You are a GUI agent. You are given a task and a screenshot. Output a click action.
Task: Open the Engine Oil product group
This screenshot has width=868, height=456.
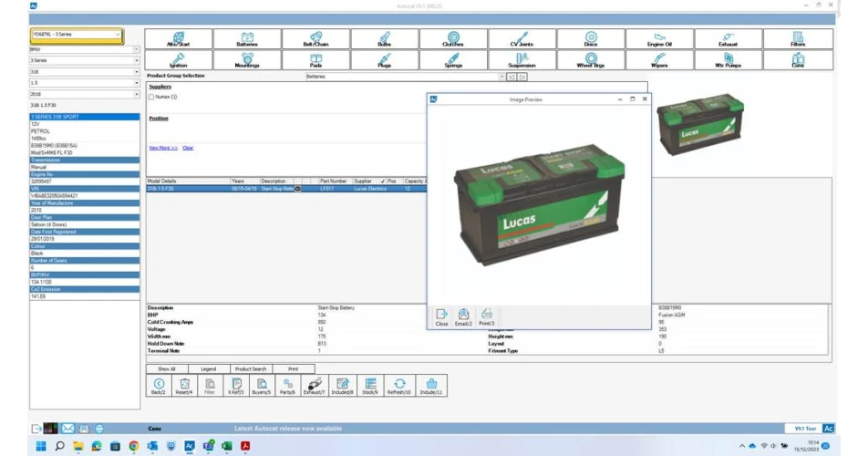pos(659,39)
